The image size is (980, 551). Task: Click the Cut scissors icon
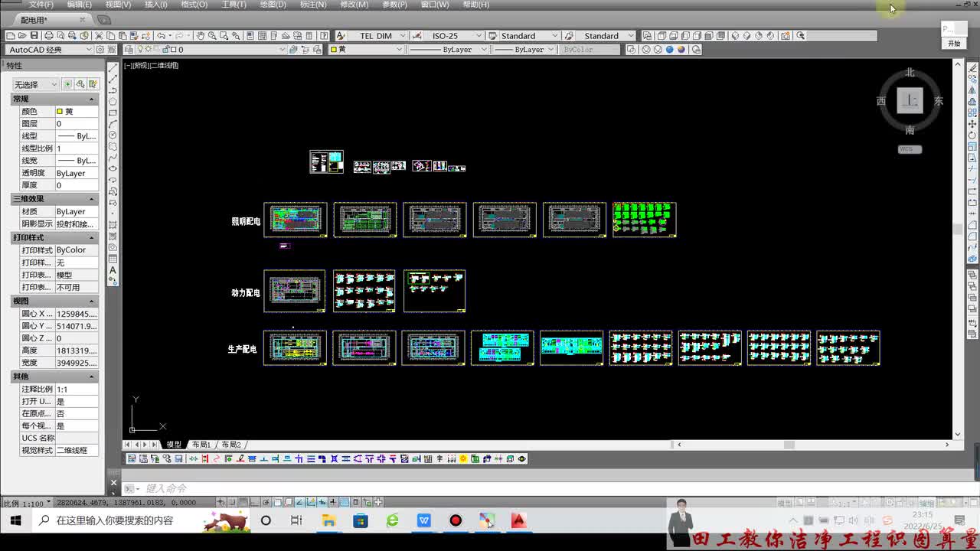click(99, 36)
